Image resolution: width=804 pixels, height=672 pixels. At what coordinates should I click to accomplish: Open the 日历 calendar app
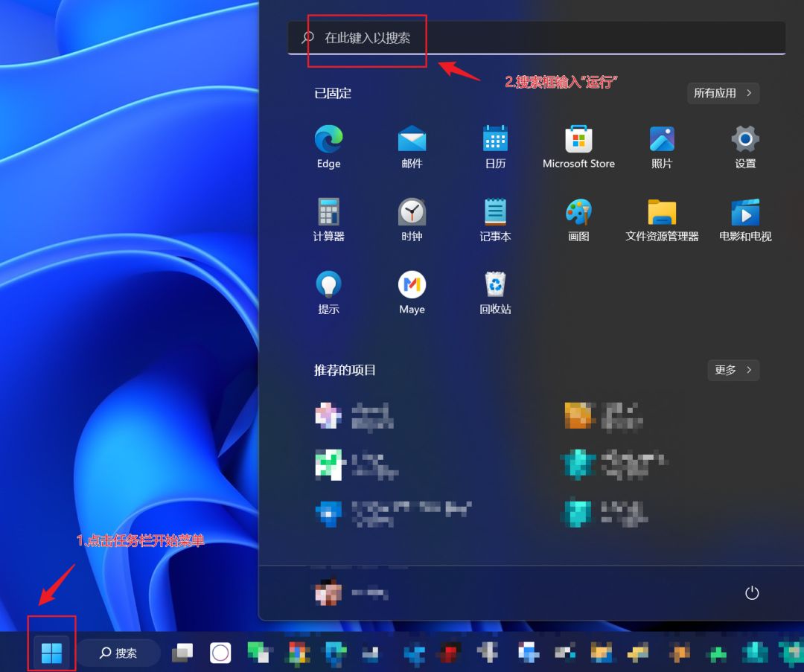495,139
